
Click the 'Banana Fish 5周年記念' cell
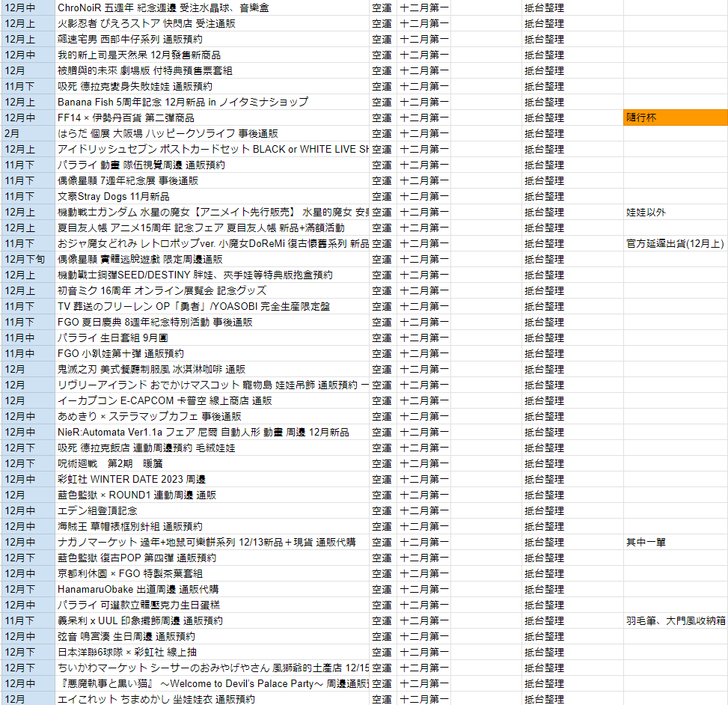pyautogui.click(x=212, y=103)
